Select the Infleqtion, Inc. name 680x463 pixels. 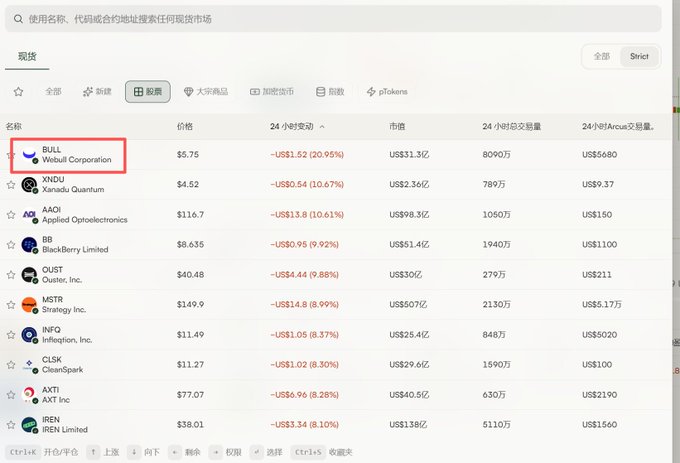(x=67, y=340)
